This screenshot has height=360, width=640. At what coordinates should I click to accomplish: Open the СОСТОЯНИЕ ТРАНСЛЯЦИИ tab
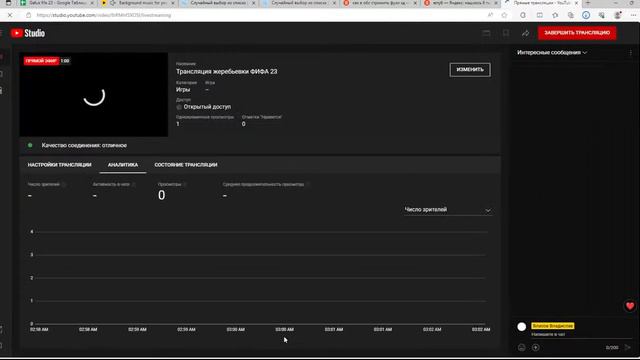[x=186, y=165]
